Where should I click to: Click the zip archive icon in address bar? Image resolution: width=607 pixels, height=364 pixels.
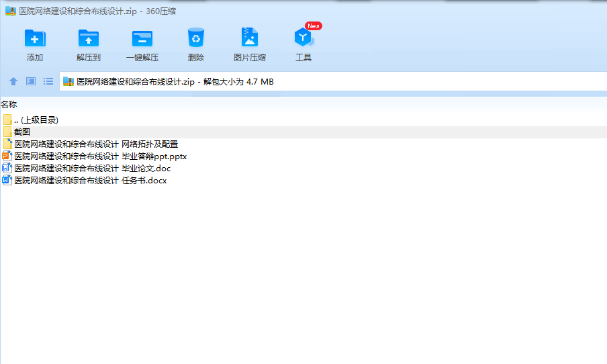[68, 82]
